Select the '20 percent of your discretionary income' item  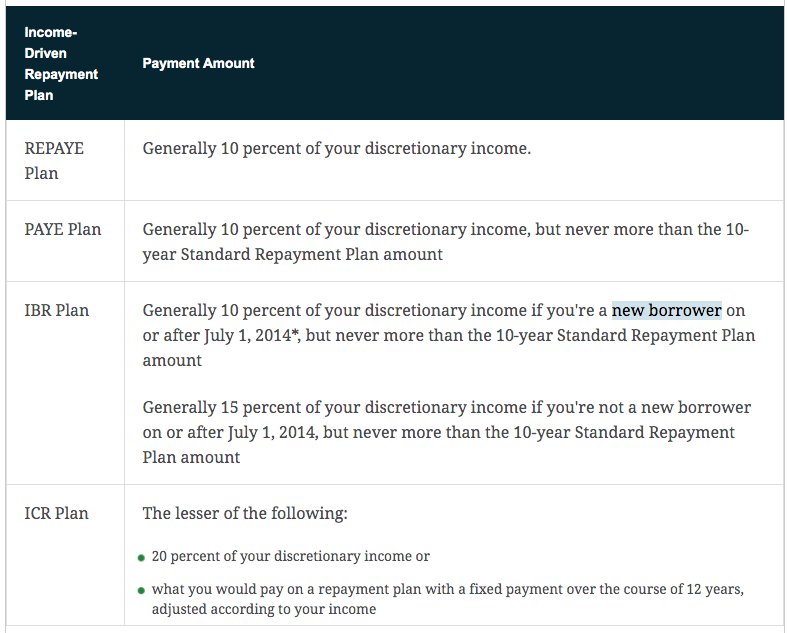tap(291, 556)
